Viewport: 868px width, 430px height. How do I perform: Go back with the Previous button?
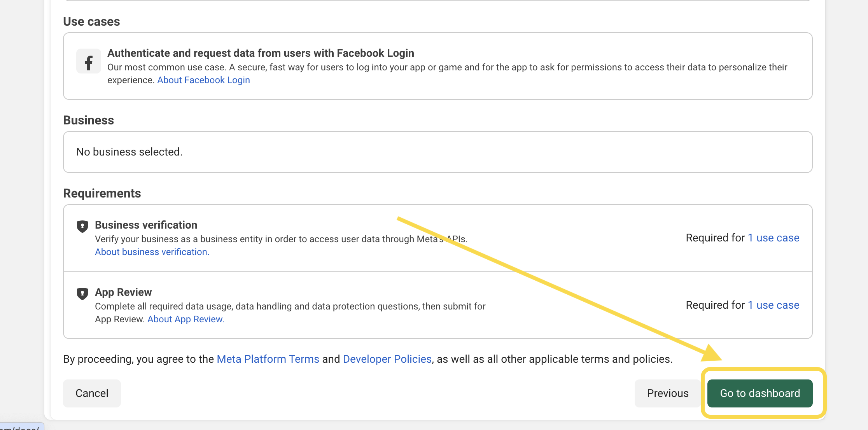point(667,393)
